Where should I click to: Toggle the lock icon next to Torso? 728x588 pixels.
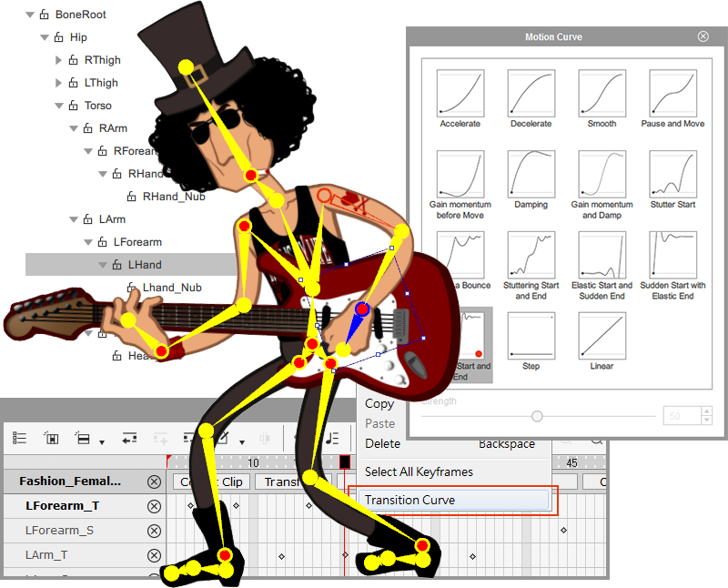[x=73, y=106]
